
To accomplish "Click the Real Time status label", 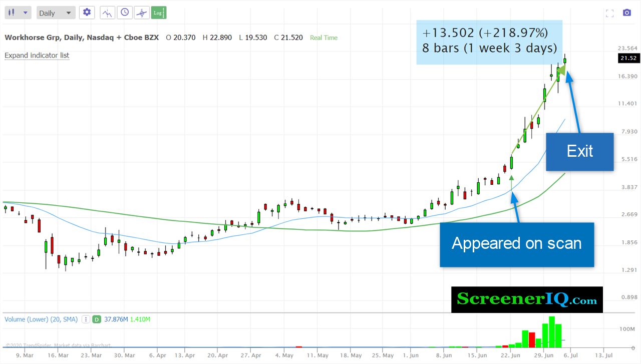I will [324, 38].
